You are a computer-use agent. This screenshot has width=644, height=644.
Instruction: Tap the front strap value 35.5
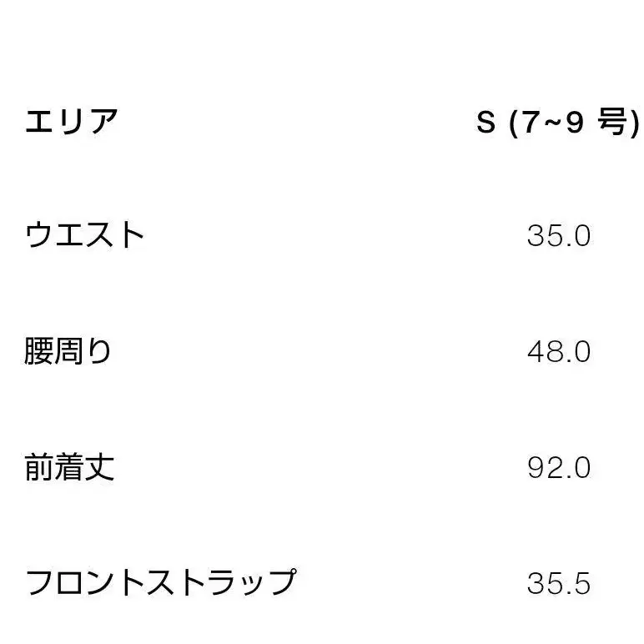pyautogui.click(x=558, y=581)
